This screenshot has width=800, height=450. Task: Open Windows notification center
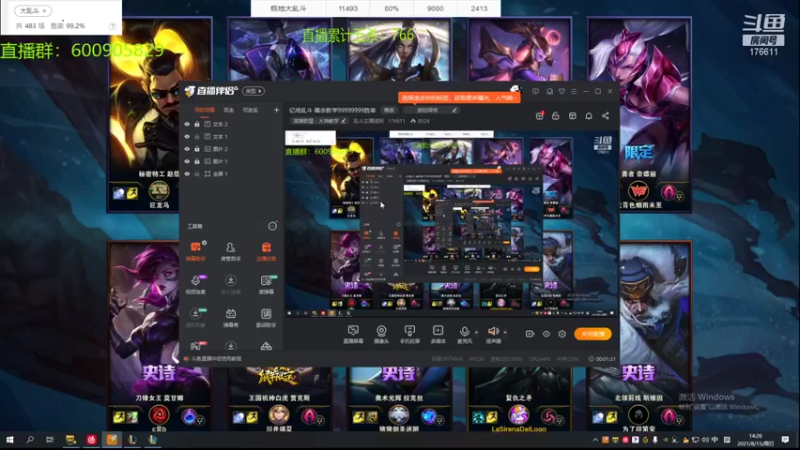point(785,440)
